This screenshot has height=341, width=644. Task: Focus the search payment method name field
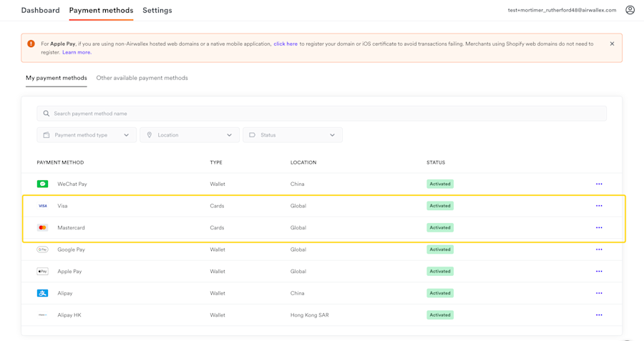pos(322,114)
